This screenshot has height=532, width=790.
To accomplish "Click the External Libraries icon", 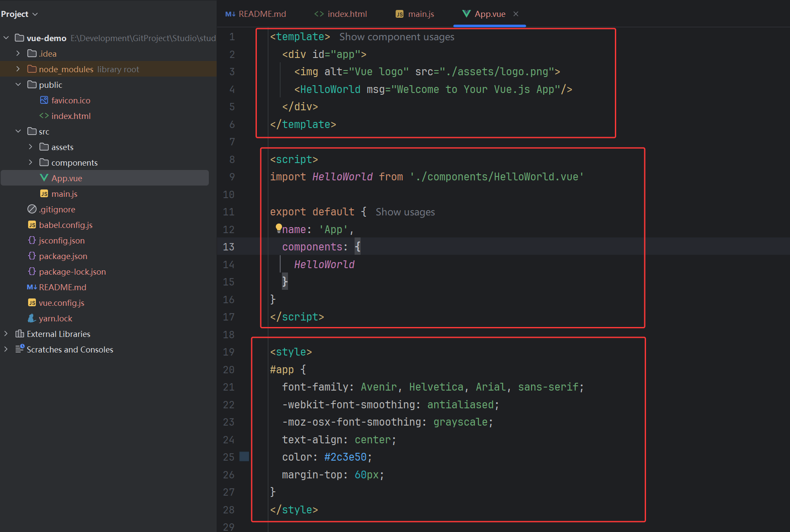I will [x=19, y=333].
